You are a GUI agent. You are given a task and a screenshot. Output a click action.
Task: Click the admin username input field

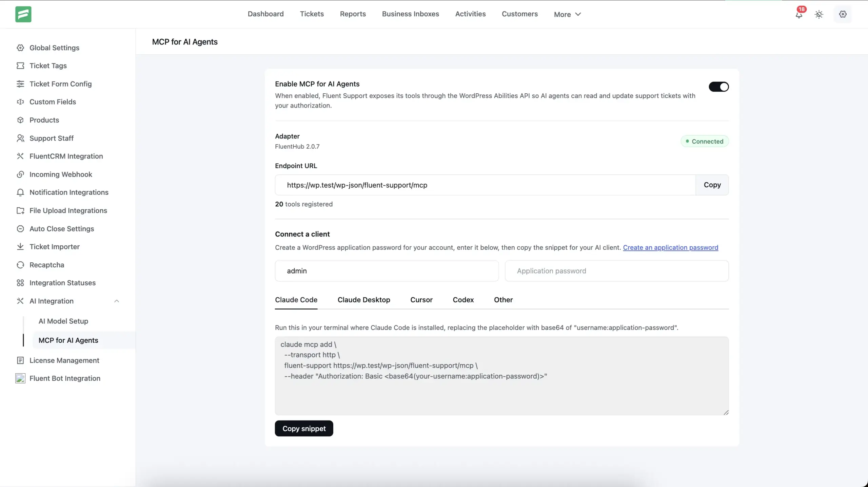(387, 271)
